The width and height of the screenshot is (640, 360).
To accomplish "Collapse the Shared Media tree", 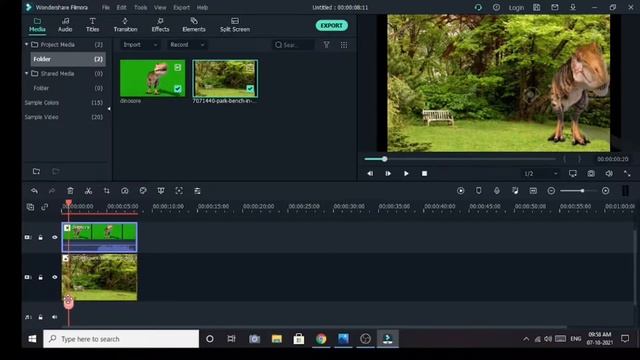I will pyautogui.click(x=27, y=73).
